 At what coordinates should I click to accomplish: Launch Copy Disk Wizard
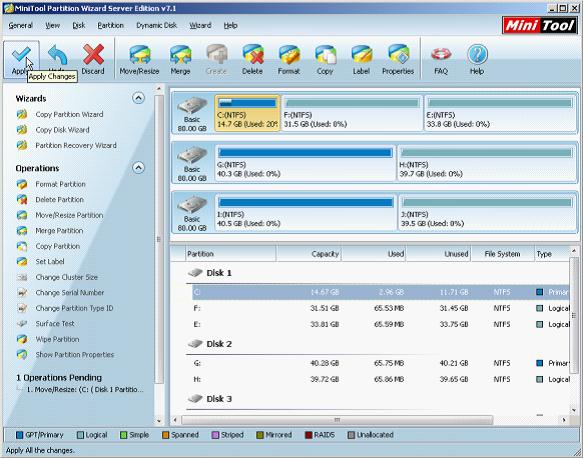(x=62, y=130)
